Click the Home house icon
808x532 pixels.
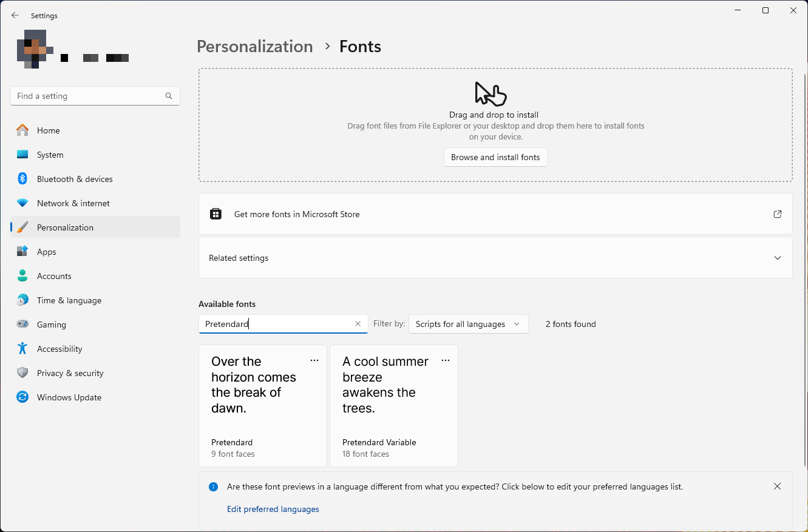(x=22, y=130)
